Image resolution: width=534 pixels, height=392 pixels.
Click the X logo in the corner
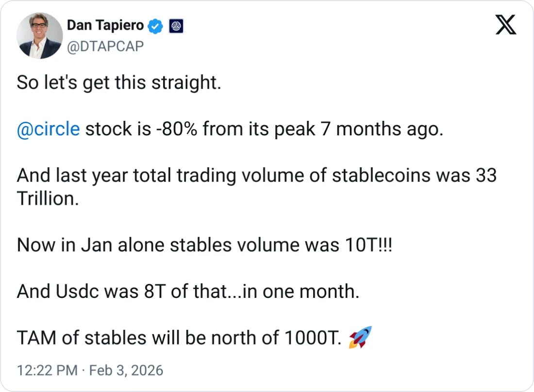[x=506, y=24]
